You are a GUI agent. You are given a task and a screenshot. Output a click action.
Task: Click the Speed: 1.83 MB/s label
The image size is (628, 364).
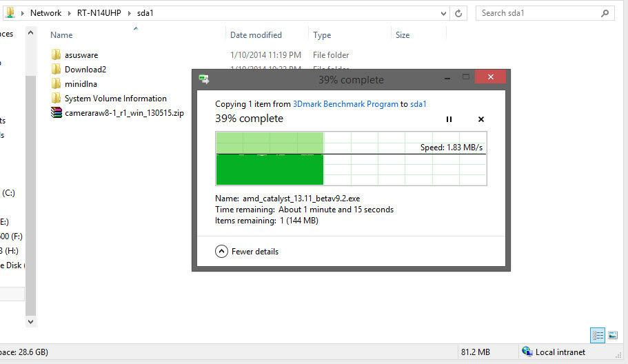pos(452,148)
